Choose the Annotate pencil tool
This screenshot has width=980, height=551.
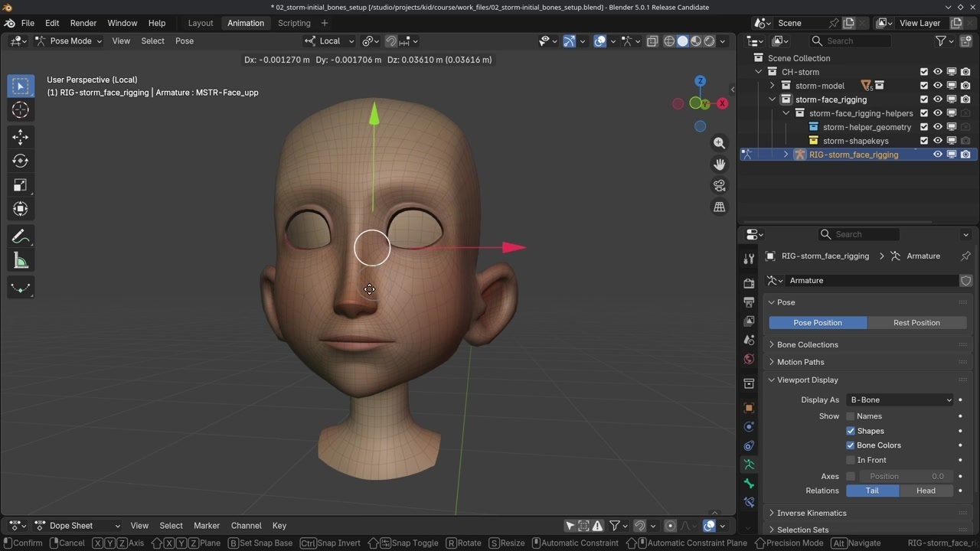click(x=21, y=236)
